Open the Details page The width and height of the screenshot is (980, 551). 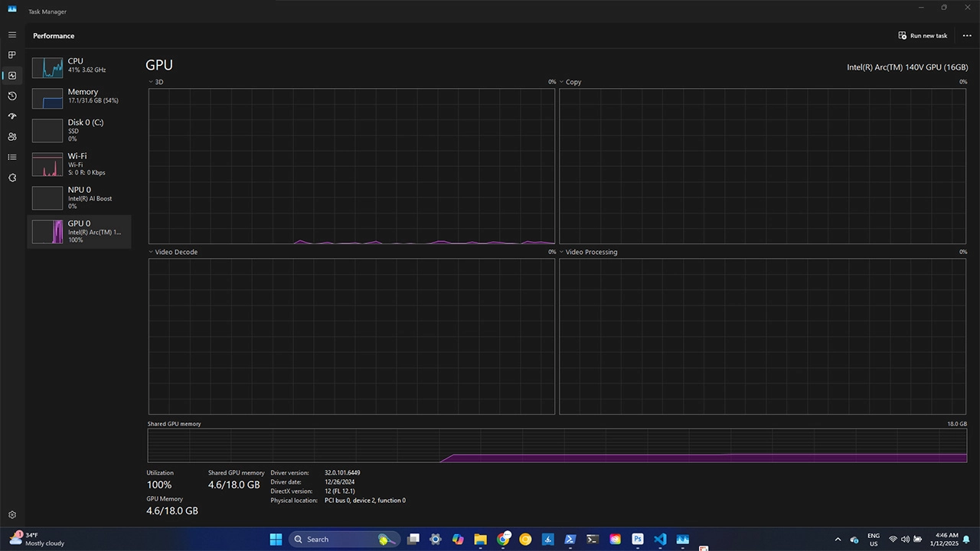[x=11, y=157]
